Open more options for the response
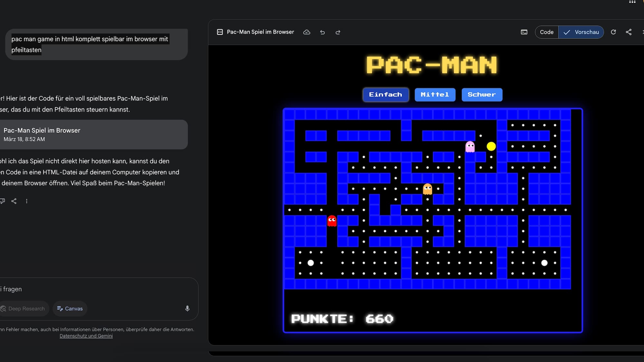 pos(27,201)
